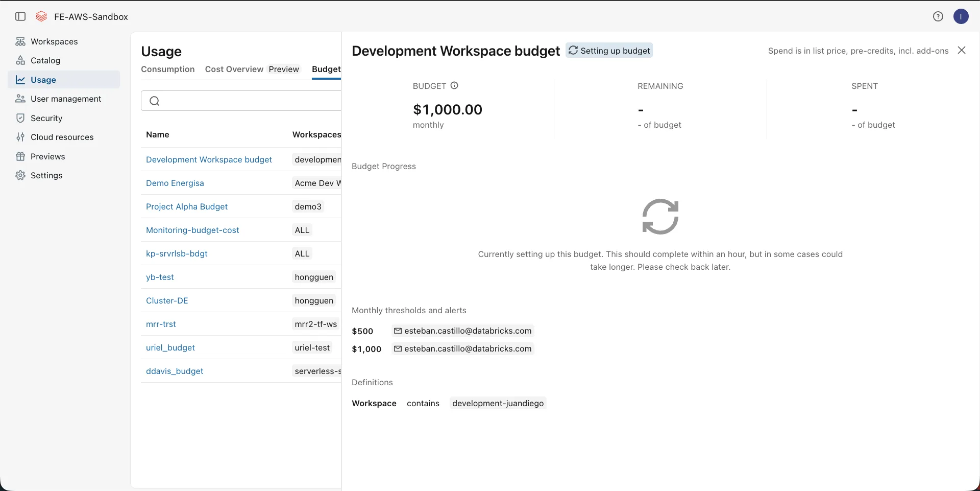Image resolution: width=980 pixels, height=491 pixels.
Task: Open the Cluster-DE budget
Action: 167,300
